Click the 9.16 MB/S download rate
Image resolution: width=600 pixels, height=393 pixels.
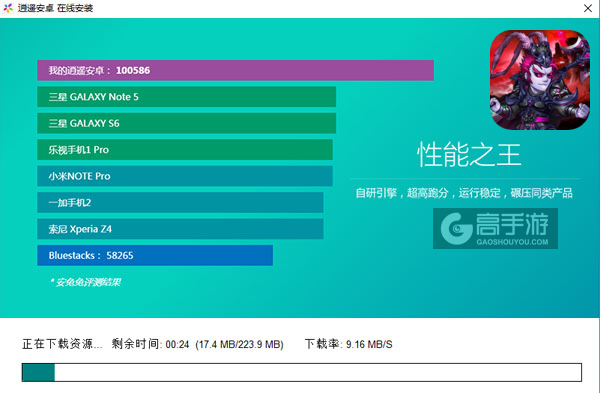tap(369, 344)
